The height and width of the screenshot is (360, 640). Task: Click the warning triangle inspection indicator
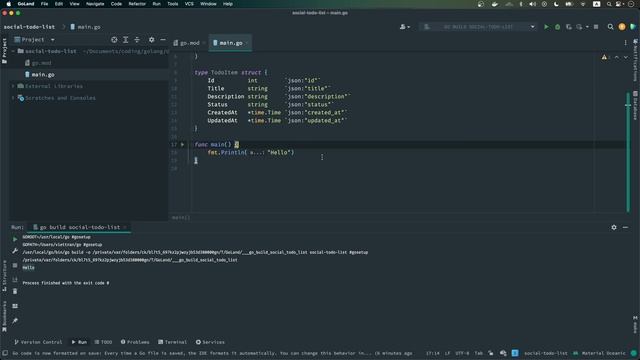click(604, 57)
